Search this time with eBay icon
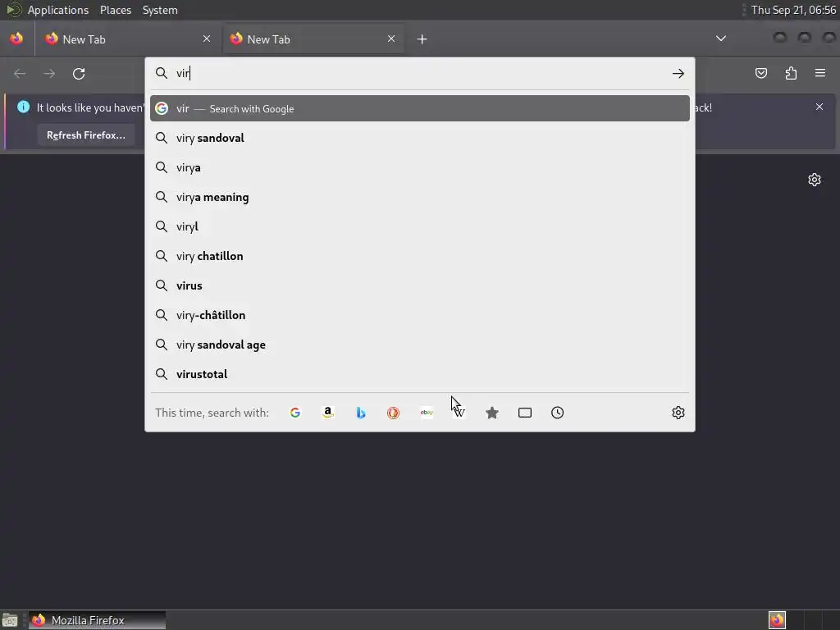Viewport: 840px width, 630px height. pos(427,413)
